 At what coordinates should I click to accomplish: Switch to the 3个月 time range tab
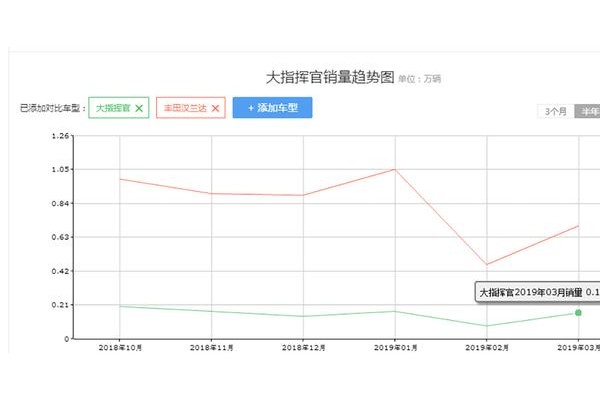coord(556,112)
